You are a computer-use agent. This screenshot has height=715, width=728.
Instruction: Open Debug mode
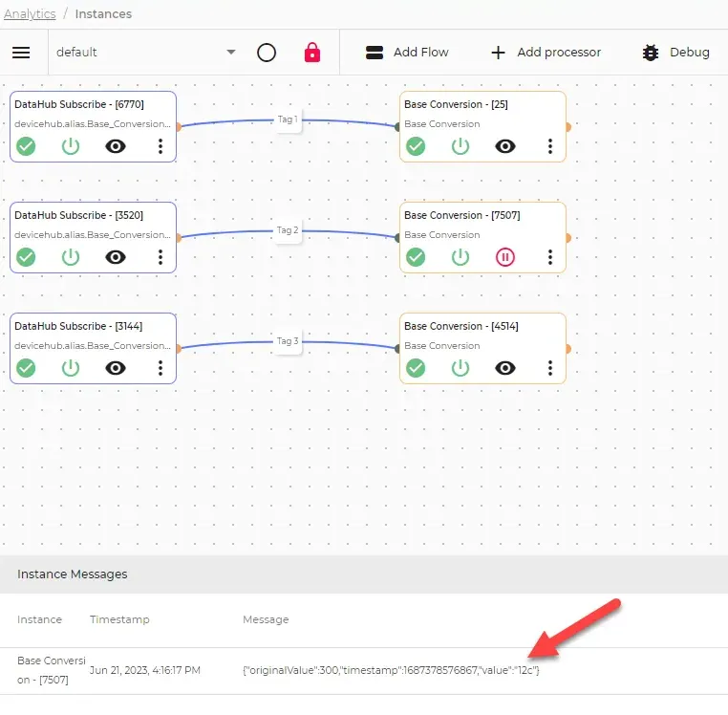point(676,52)
